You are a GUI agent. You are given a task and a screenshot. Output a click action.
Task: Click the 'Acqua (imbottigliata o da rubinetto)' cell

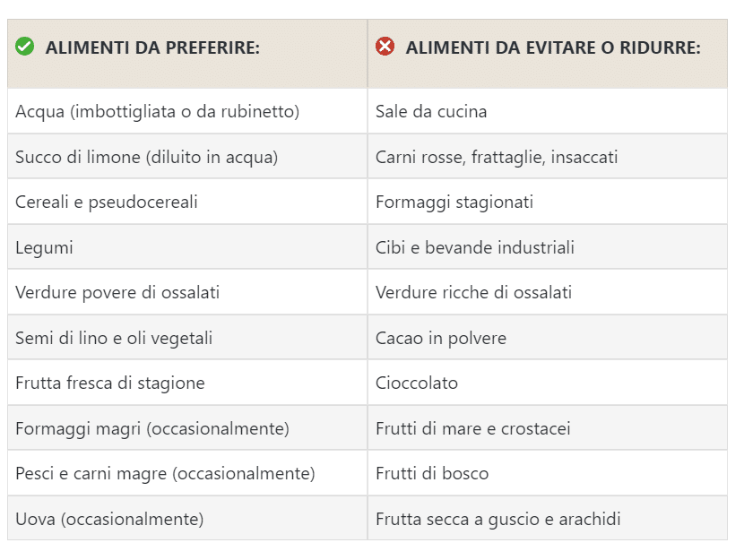[187, 111]
